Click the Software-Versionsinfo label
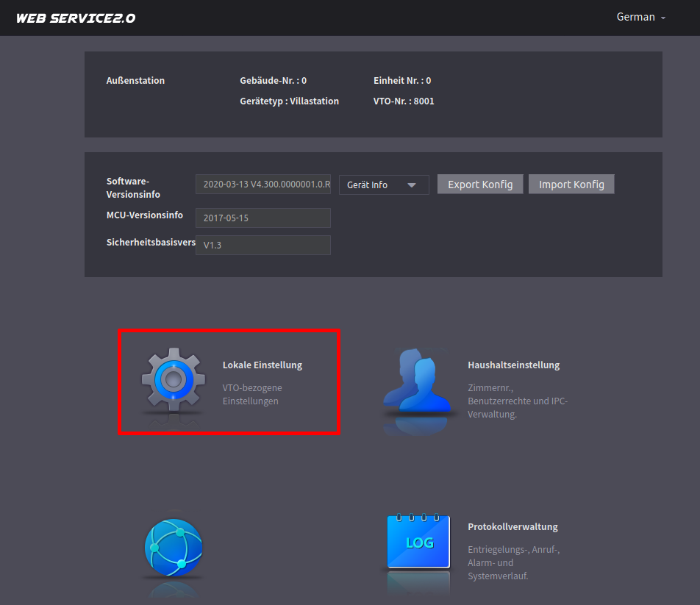Image resolution: width=700 pixels, height=605 pixels. 133,188
